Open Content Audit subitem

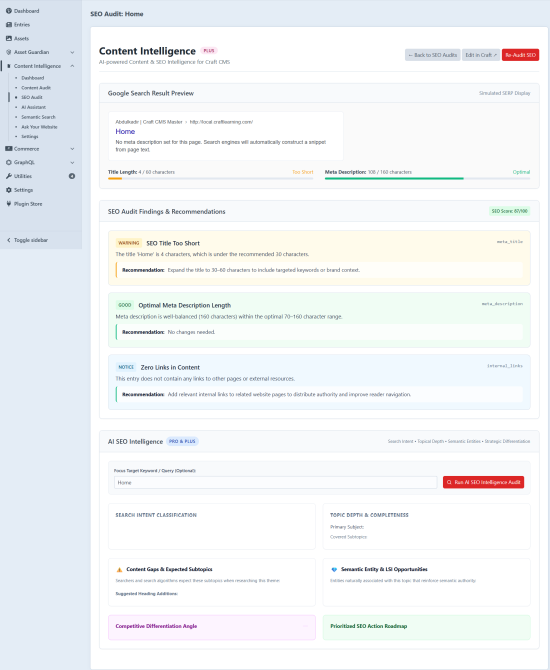(x=36, y=88)
